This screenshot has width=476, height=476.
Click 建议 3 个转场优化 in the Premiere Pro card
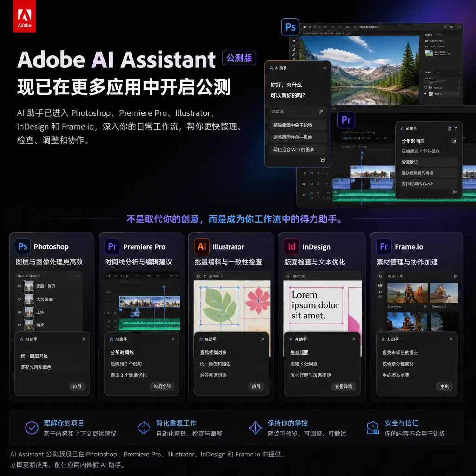[x=129, y=375]
